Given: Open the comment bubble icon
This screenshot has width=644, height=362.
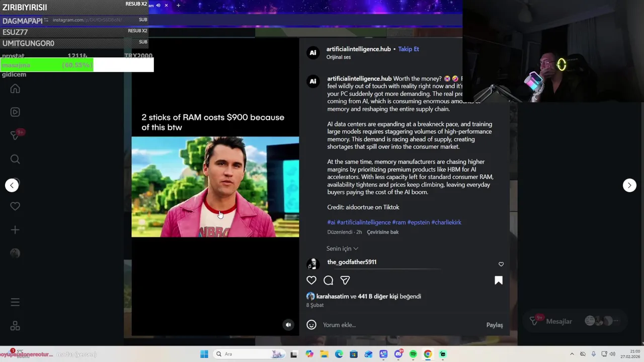Looking at the screenshot, I should tap(329, 280).
